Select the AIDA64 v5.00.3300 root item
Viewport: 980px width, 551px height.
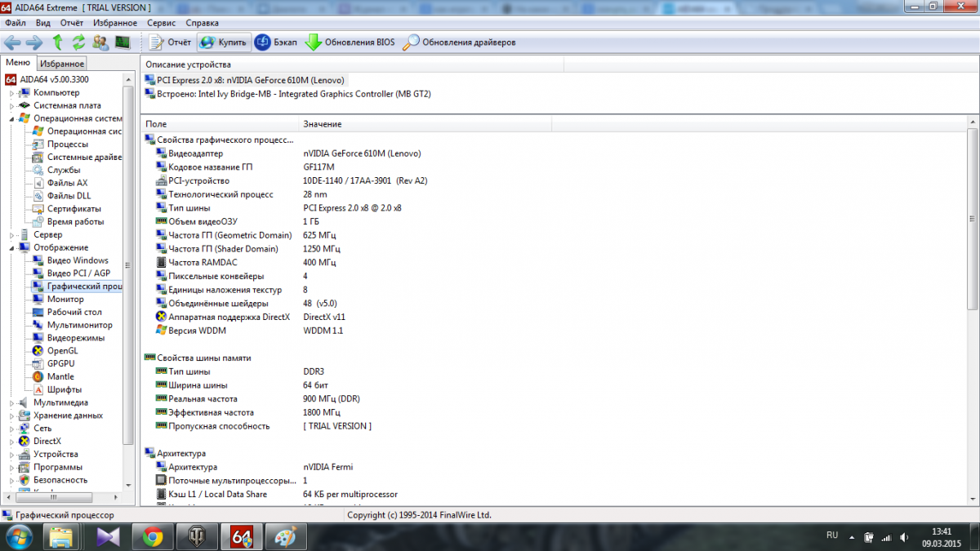point(47,80)
